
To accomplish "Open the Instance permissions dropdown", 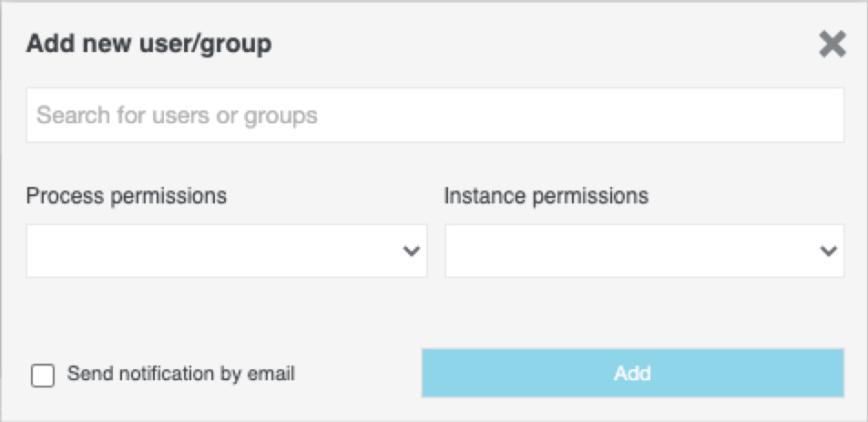I will point(644,251).
